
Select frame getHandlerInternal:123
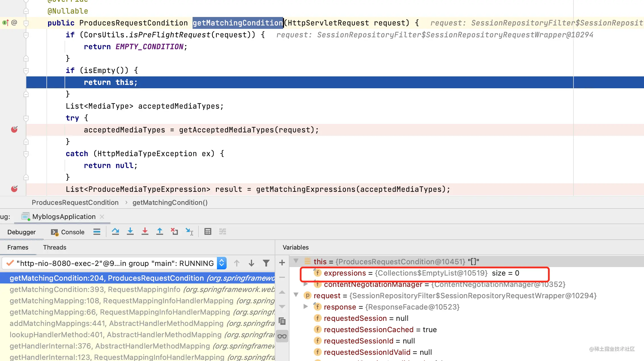tap(137, 357)
